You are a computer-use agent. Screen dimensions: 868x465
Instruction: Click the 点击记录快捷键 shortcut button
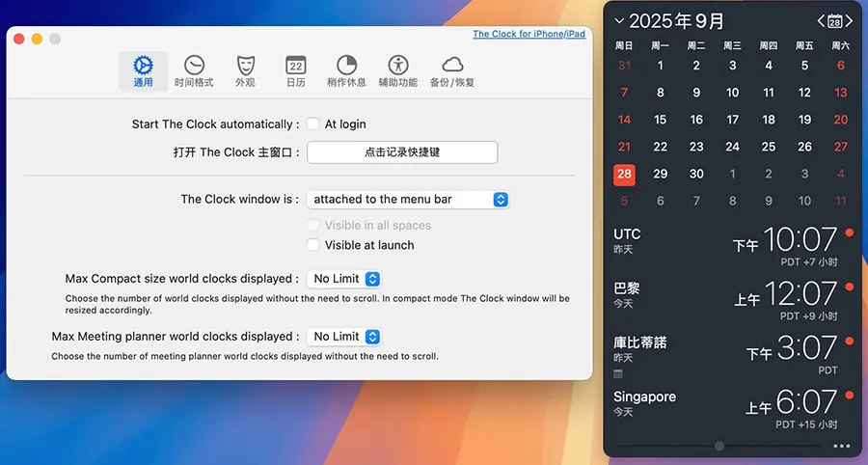pos(402,152)
